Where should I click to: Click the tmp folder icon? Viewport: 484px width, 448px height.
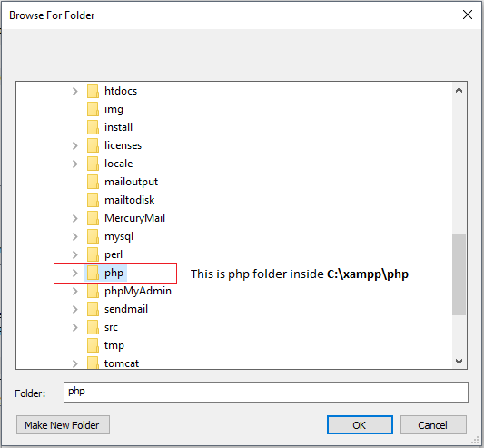(x=93, y=345)
